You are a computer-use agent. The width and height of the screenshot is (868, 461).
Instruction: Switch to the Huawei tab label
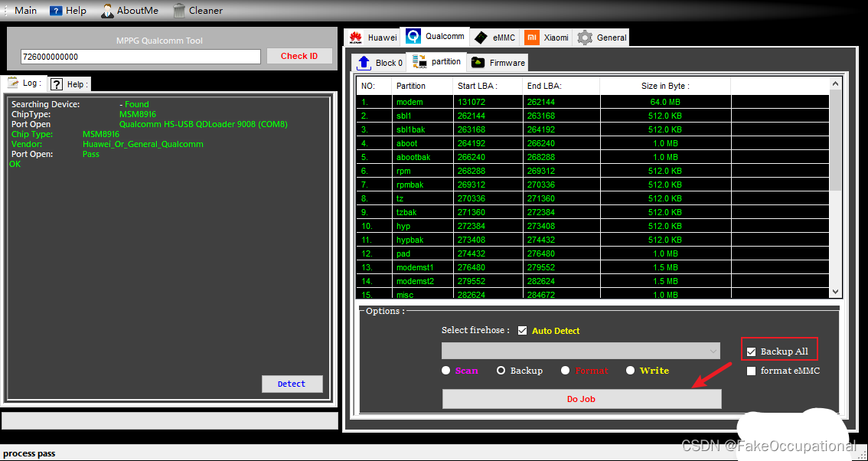coord(383,38)
